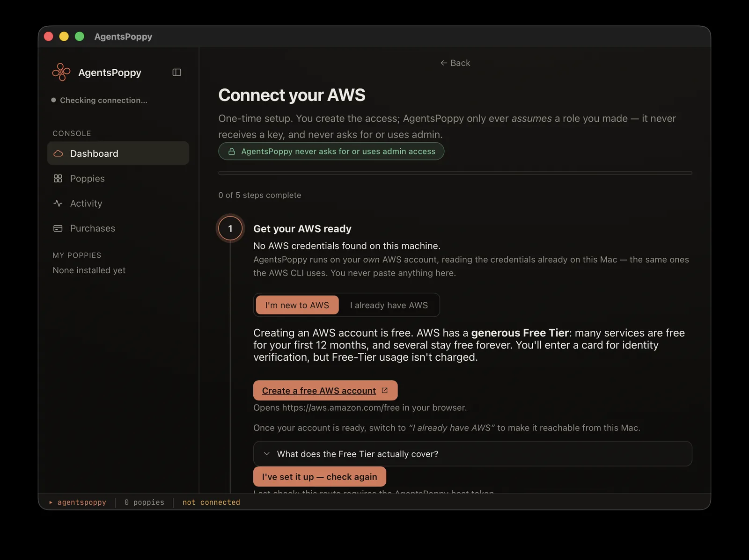
Task: Collapse the sidebar with the panel icon
Action: click(x=176, y=73)
